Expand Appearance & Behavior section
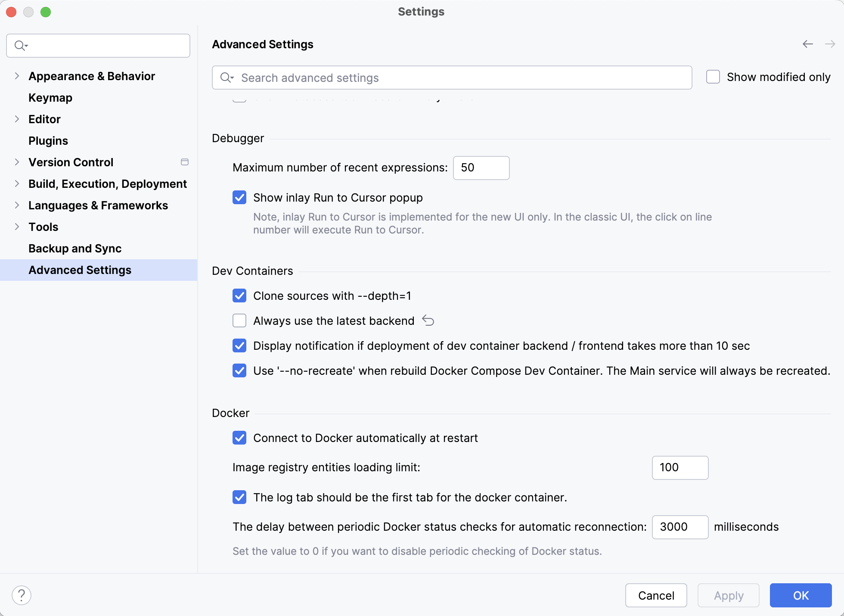 [x=17, y=76]
